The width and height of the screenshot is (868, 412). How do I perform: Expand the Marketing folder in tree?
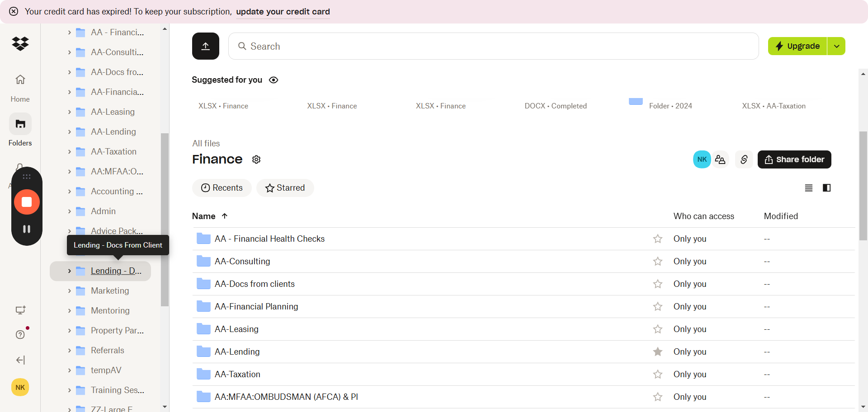(69, 291)
